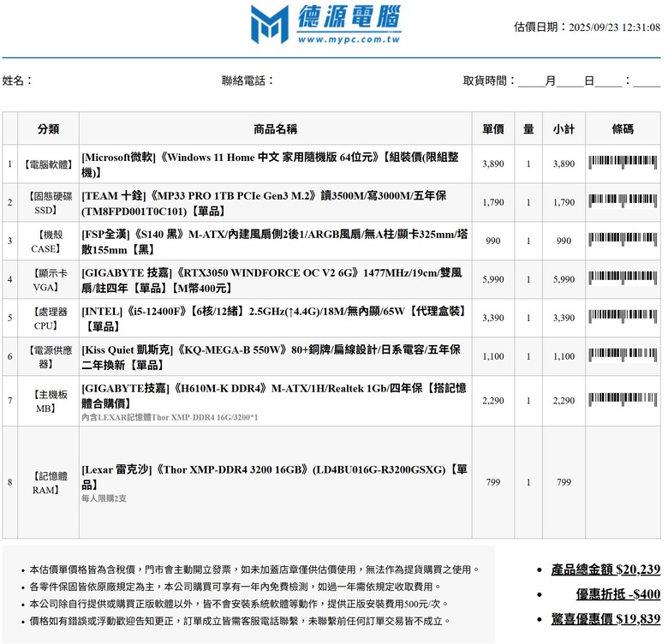Click the barcode in the KQ-MEGA-B 550W row
The image size is (668, 644).
click(x=623, y=355)
